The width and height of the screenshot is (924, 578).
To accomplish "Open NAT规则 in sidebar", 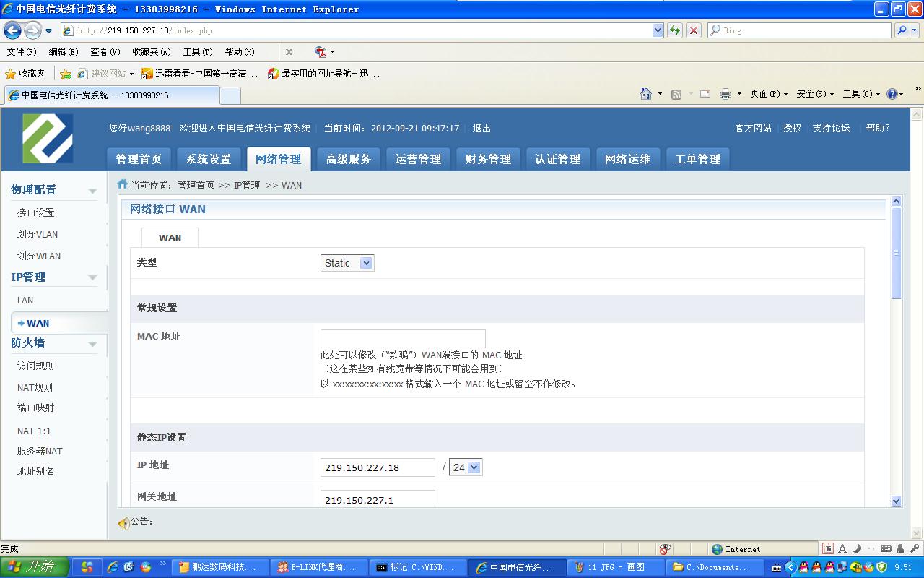I will click(x=35, y=387).
